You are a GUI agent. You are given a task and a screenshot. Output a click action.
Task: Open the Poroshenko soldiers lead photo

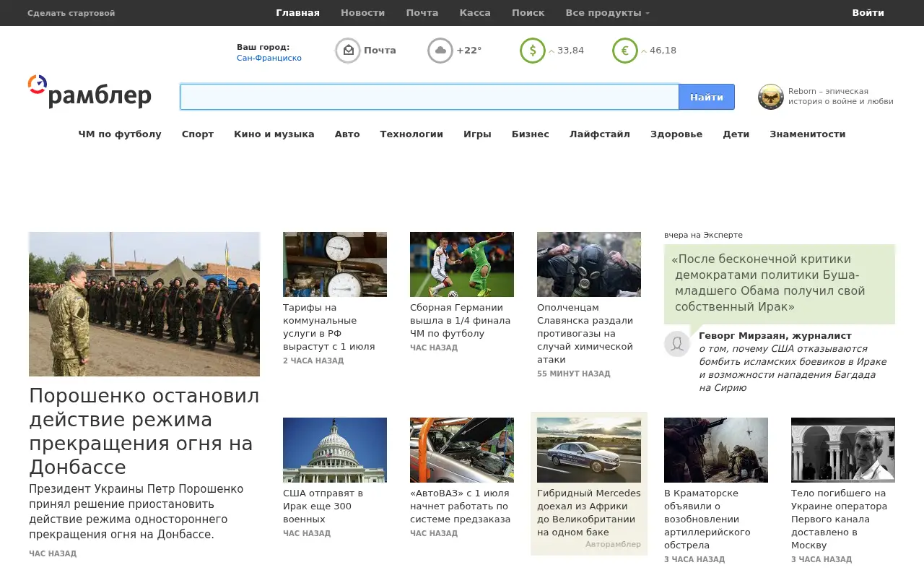[x=144, y=304]
